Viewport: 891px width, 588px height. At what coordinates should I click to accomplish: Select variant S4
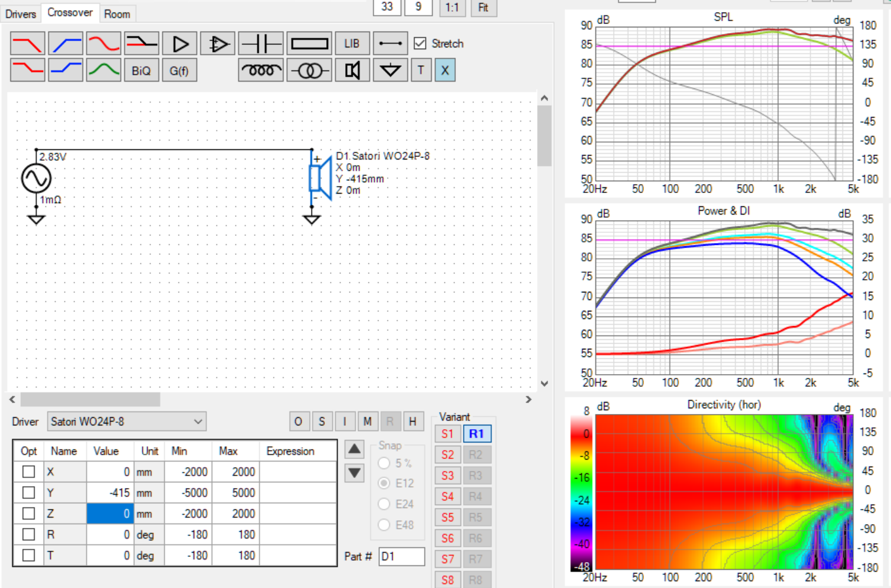[x=448, y=496]
